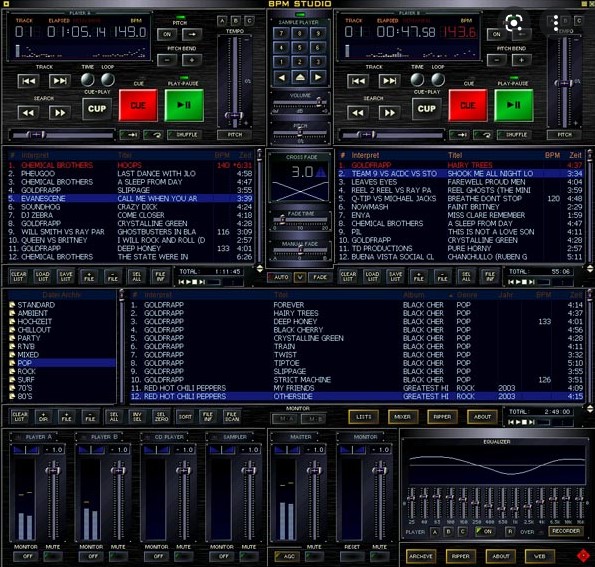The image size is (595, 567).
Task: Toggle the equalizer ON button
Action: 485,531
